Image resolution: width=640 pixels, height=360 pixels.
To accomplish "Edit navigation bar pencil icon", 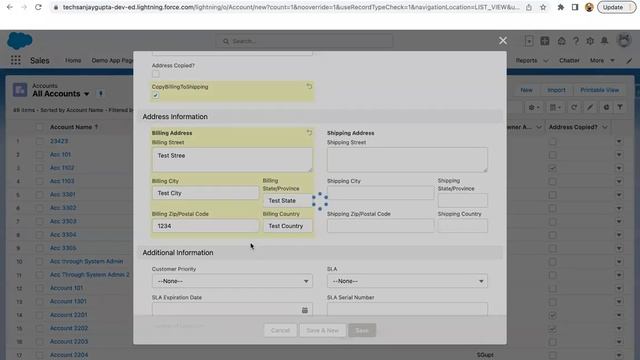I will (x=629, y=60).
